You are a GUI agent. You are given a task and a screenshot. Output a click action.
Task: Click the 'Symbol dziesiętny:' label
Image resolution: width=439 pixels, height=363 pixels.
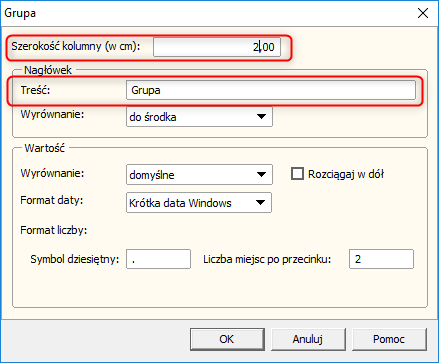point(75,259)
